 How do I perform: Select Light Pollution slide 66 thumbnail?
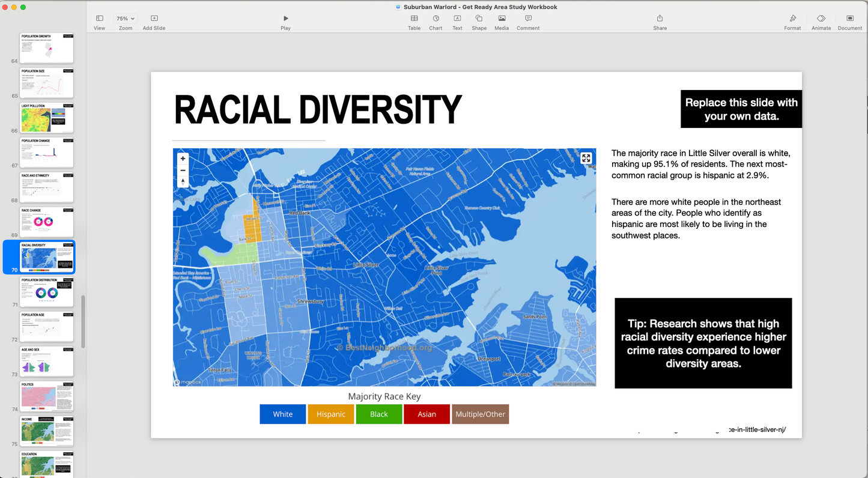47,118
